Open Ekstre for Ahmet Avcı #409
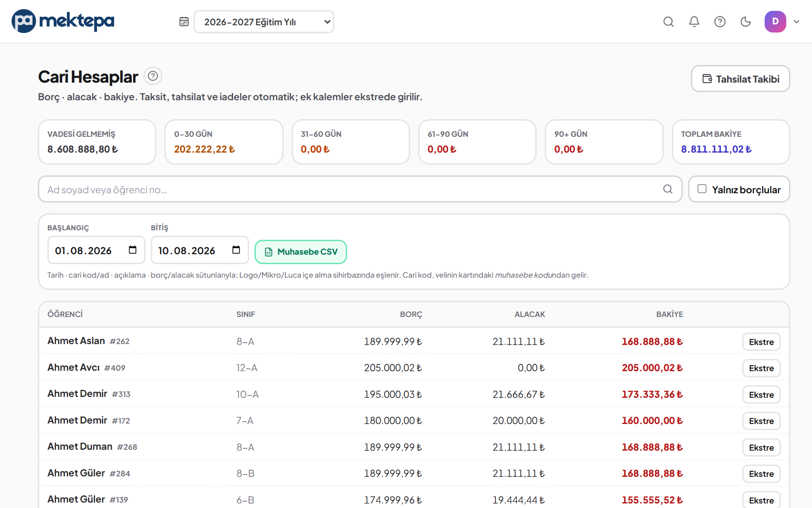 pos(761,368)
